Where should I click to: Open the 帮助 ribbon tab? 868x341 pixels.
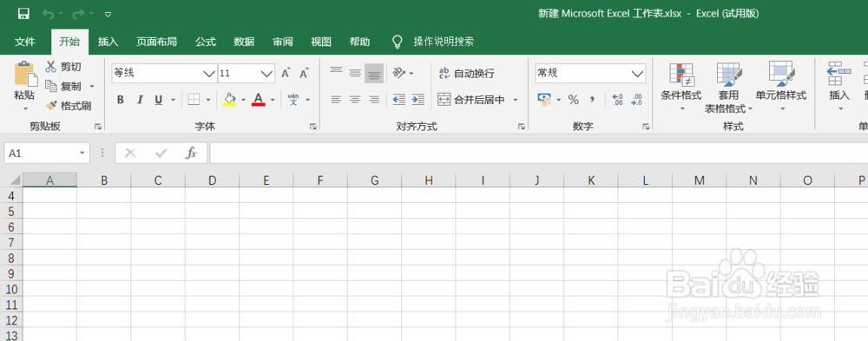click(360, 42)
